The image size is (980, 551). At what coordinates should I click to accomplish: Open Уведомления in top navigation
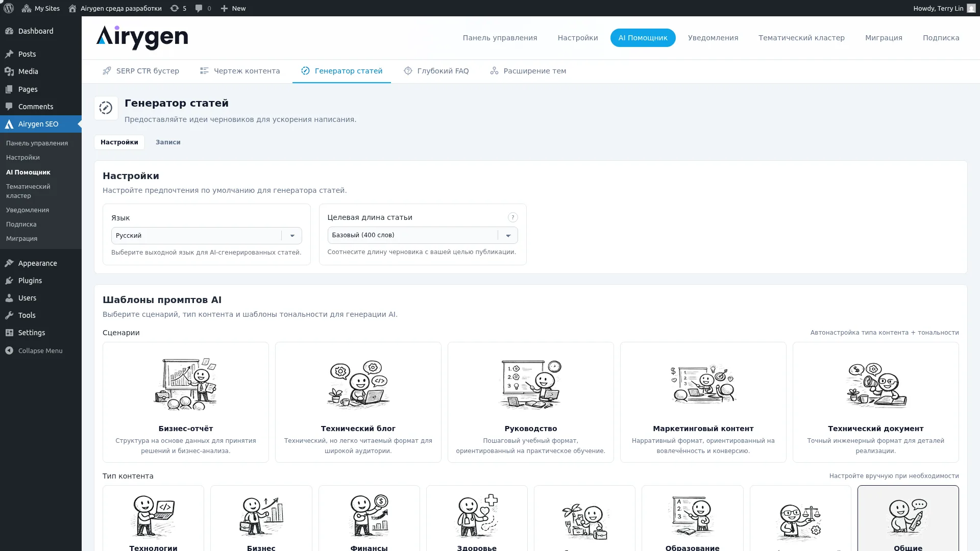coord(713,38)
